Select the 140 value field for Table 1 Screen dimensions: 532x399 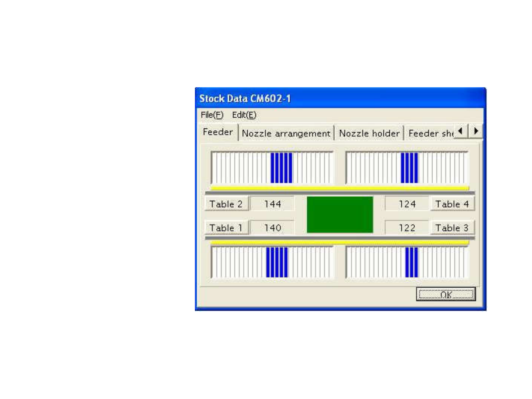coord(272,228)
